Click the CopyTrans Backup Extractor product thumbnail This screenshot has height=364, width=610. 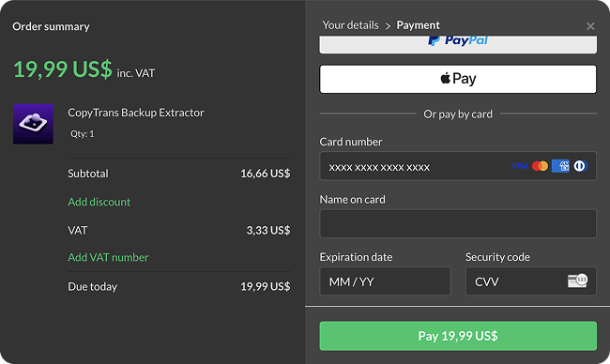(33, 124)
